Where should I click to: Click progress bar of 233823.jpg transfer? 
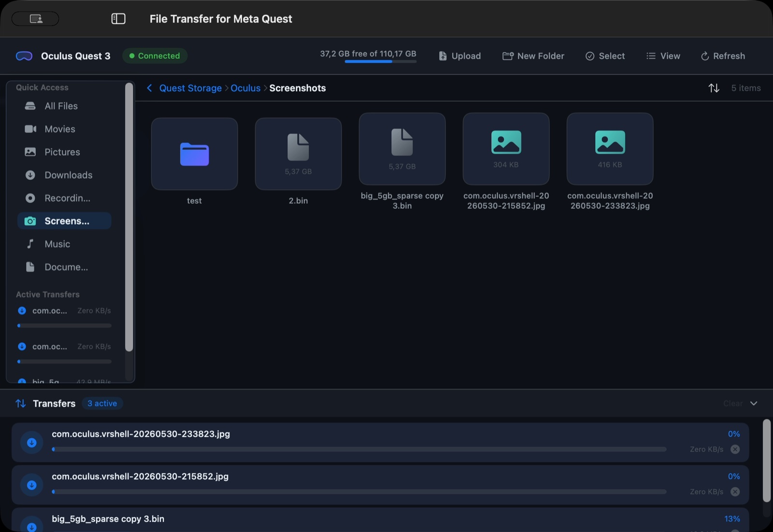point(359,449)
